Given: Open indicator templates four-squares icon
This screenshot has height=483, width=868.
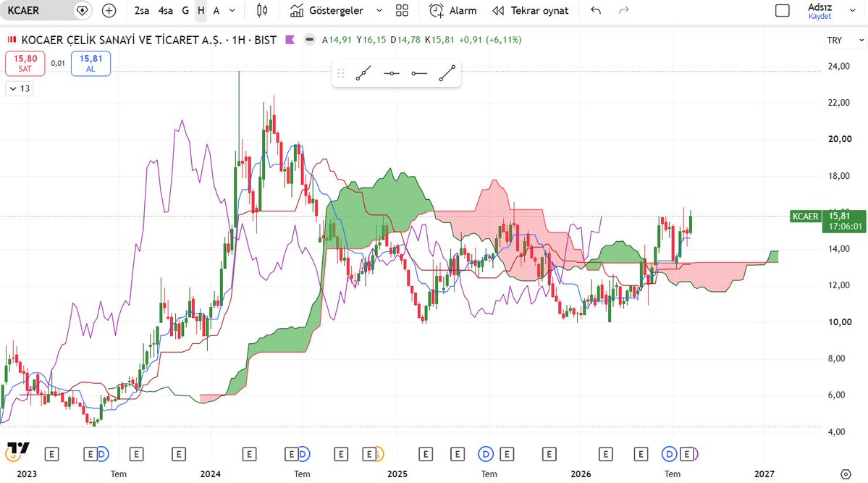Looking at the screenshot, I should 403,11.
